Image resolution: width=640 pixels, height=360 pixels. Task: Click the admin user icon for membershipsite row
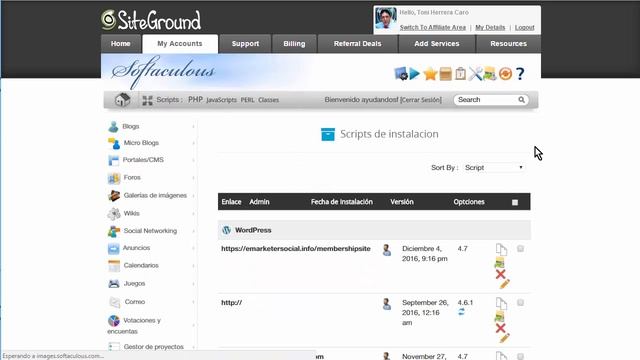coord(387,250)
